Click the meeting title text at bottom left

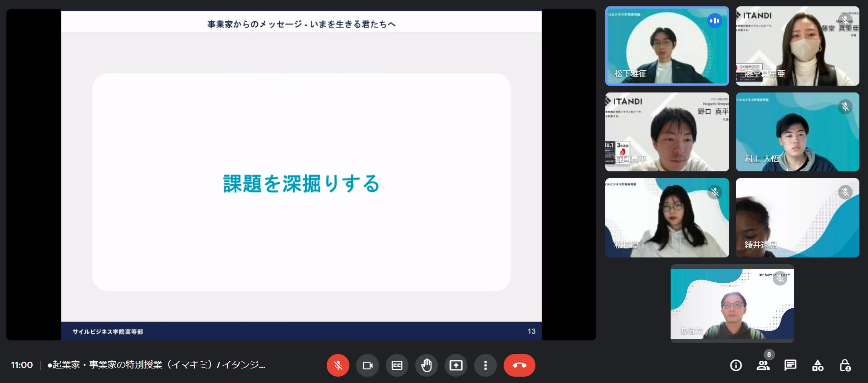click(156, 365)
